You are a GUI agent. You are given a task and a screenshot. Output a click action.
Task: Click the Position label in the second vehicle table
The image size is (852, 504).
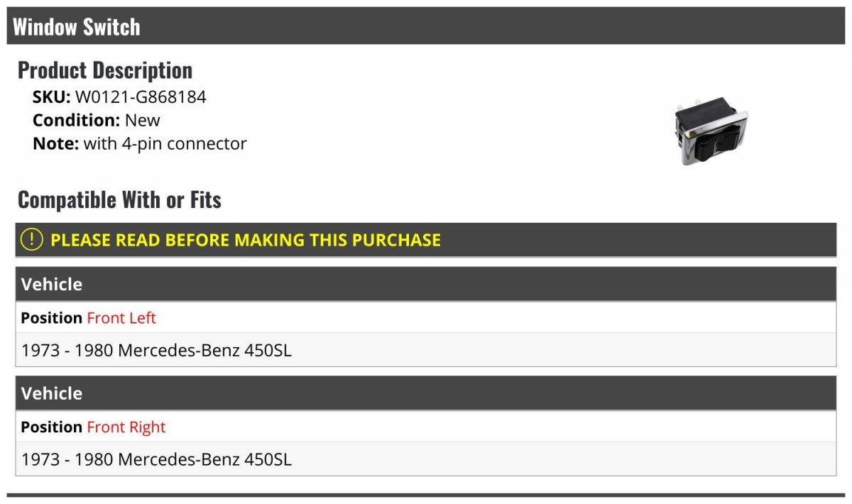coord(52,427)
